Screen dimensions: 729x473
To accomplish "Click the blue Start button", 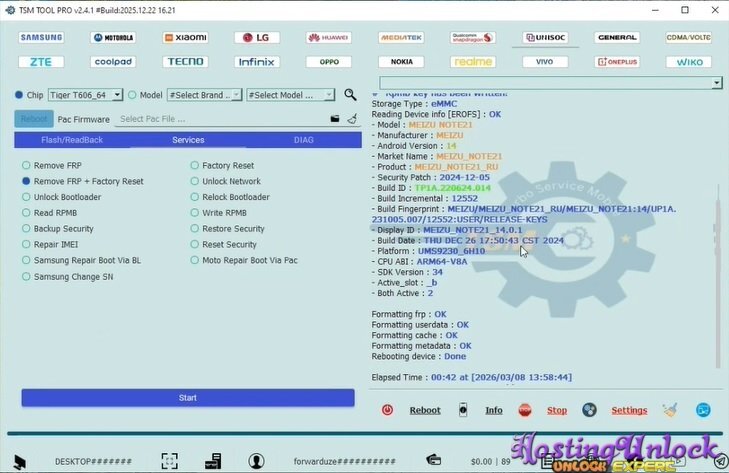I will point(188,398).
